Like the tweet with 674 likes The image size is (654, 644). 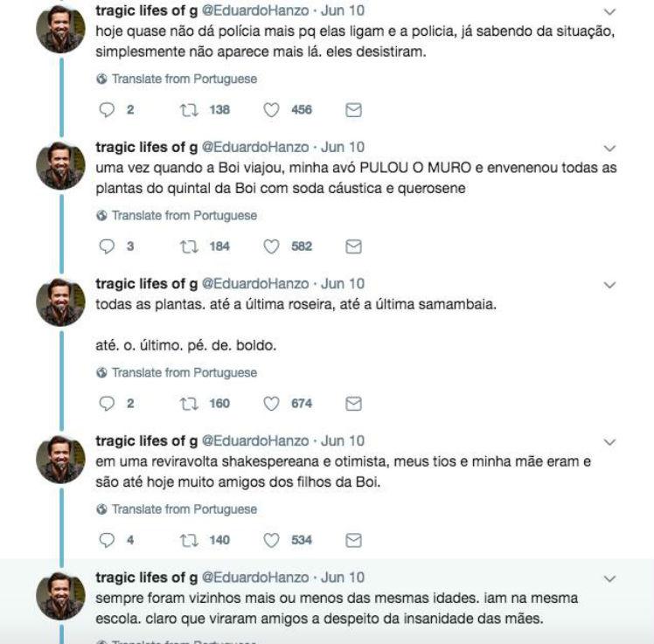[271, 404]
